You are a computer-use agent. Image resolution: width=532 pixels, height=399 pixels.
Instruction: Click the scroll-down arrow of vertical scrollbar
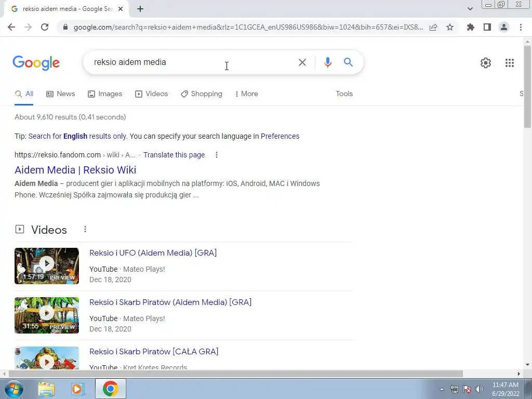527,365
